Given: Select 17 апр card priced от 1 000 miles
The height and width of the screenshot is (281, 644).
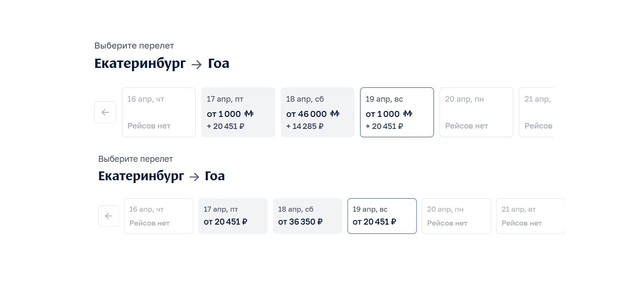Looking at the screenshot, I should click(238, 112).
